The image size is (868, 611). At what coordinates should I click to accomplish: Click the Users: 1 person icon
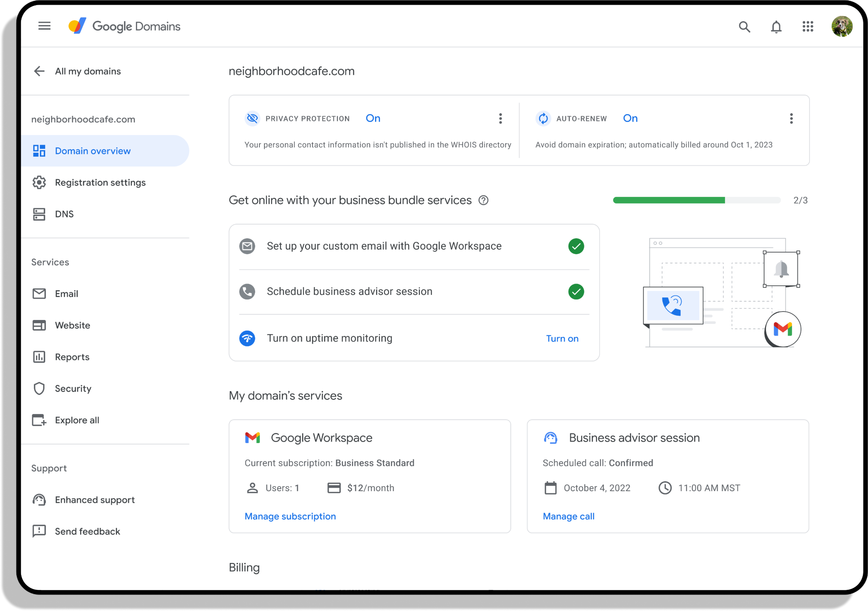pos(252,488)
